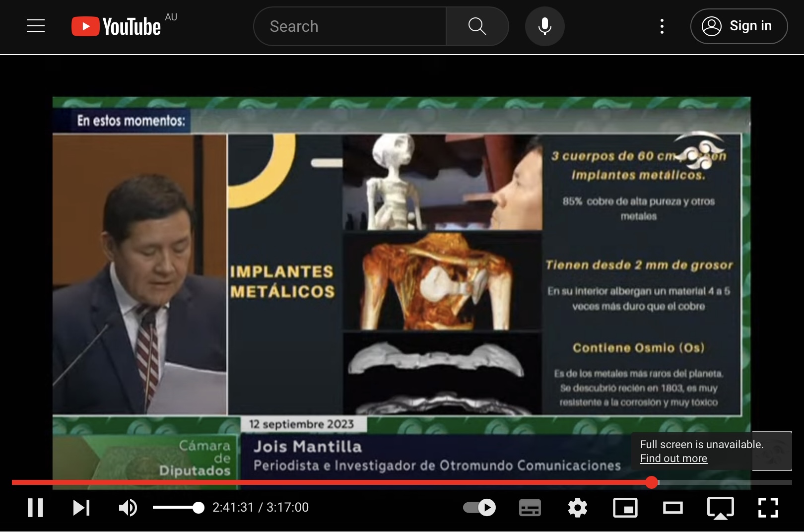Seek using the red progress bar
Screen dimensions: 804x532
pyautogui.click(x=332, y=482)
